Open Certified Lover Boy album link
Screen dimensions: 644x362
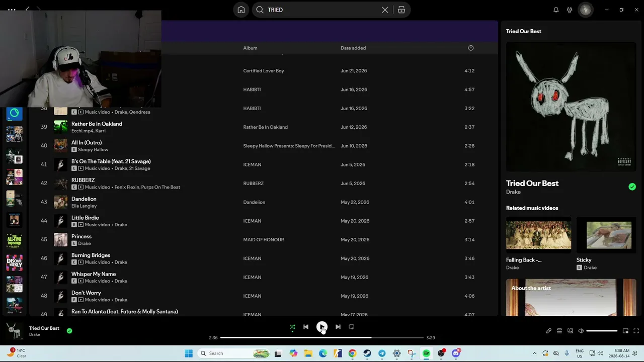(x=264, y=71)
